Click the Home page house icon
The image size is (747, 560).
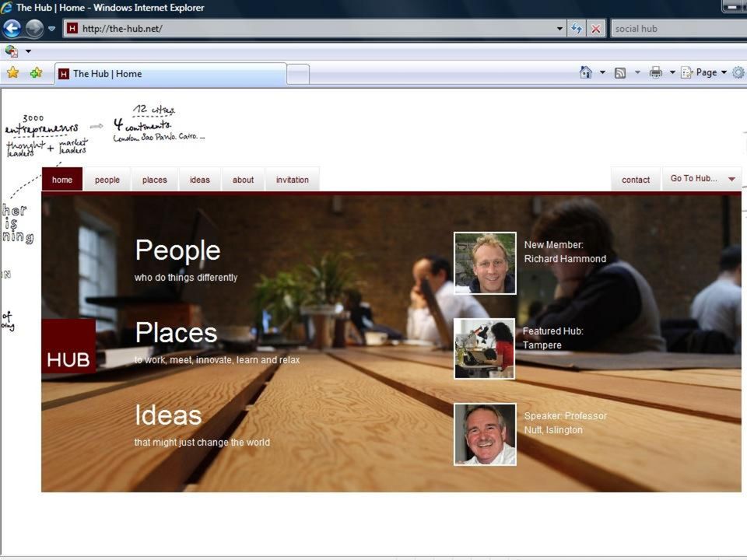click(x=585, y=72)
